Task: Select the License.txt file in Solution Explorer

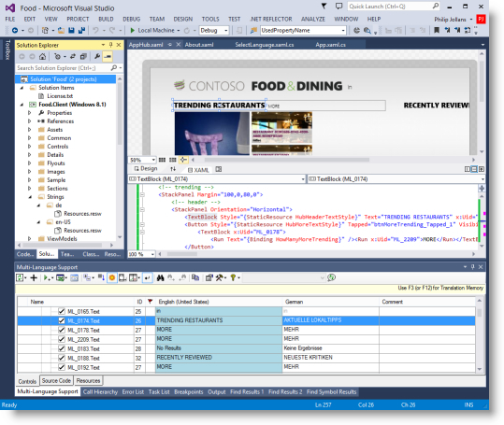Action: (x=60, y=96)
